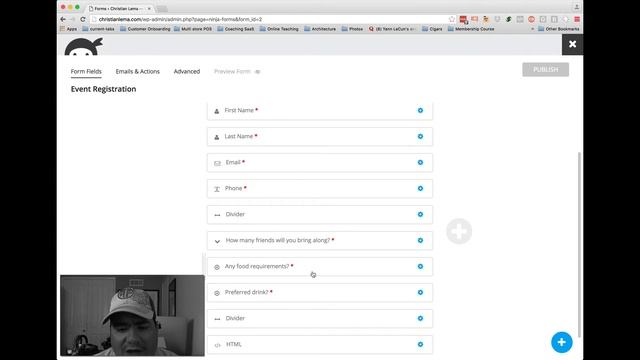Select the Email field row
The width and height of the screenshot is (640, 360).
click(320, 163)
